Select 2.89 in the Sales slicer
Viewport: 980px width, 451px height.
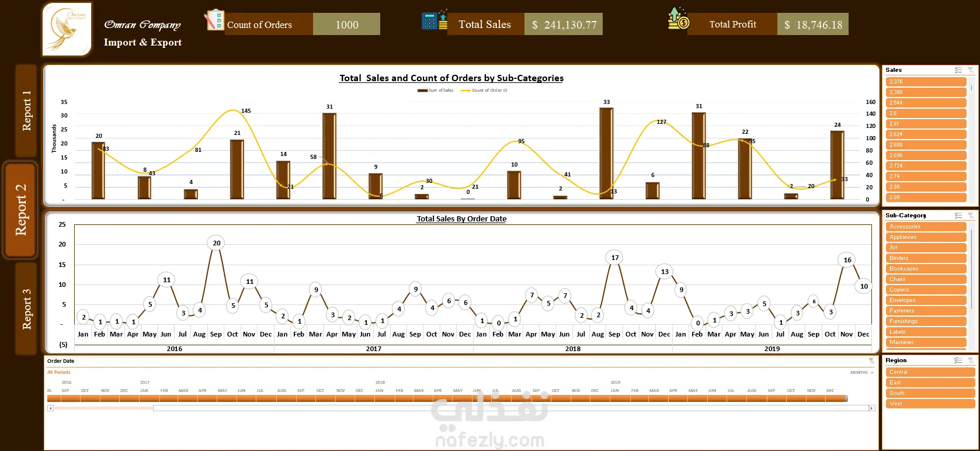[x=926, y=197]
